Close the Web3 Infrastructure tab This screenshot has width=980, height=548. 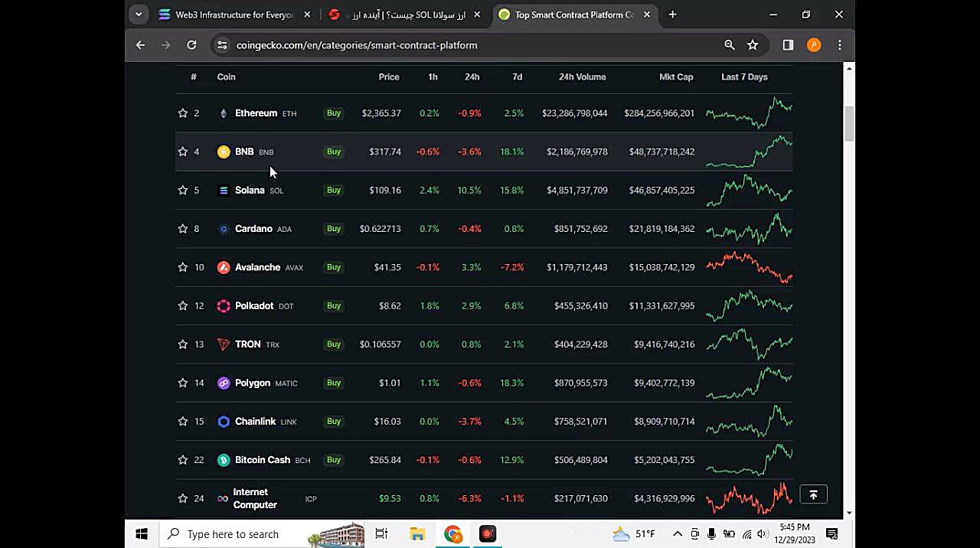click(x=307, y=15)
